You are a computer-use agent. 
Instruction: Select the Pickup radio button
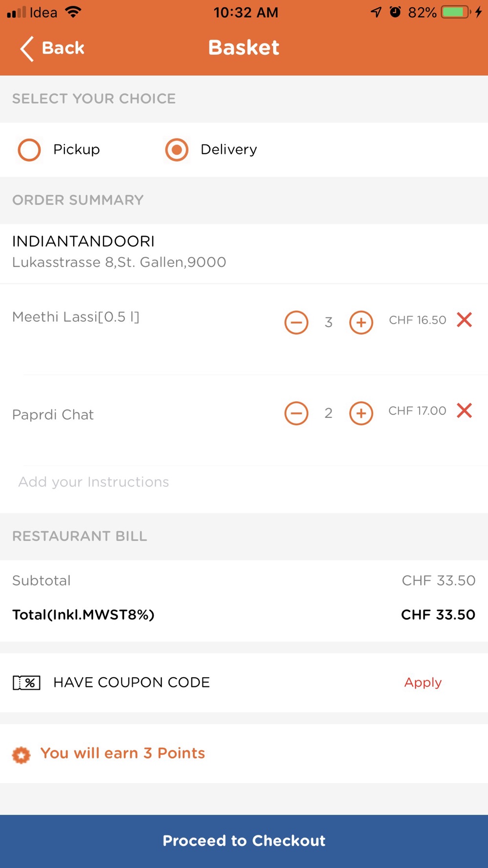point(29,150)
